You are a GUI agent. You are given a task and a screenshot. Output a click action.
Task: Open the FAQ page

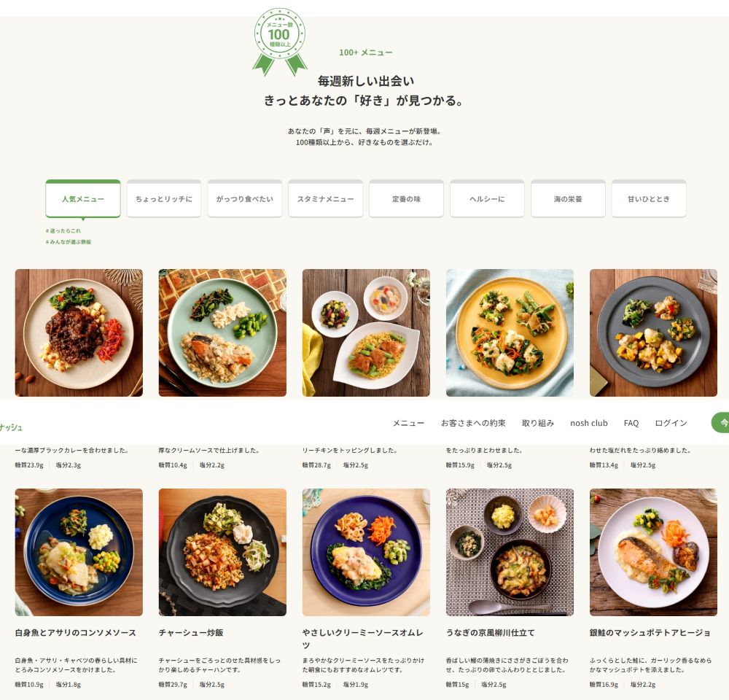pos(631,423)
